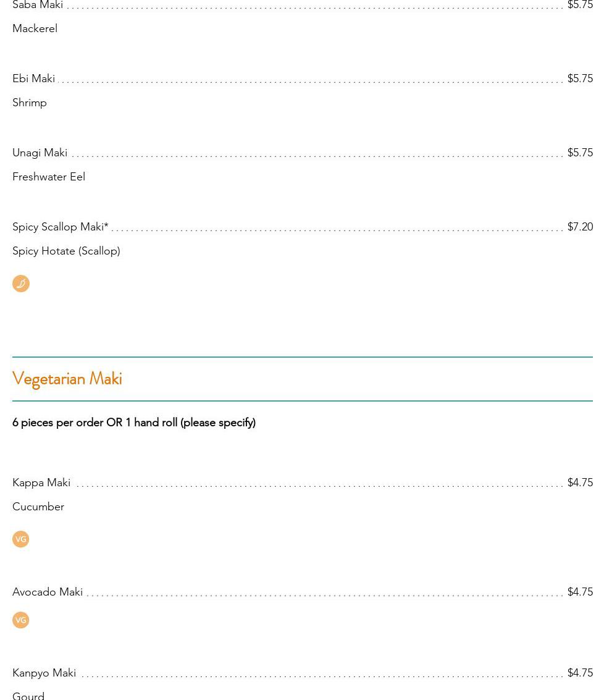Viewport: 596px width, 700px height.
Task: Choose the Kappa Maki item name
Action: pos(41,483)
